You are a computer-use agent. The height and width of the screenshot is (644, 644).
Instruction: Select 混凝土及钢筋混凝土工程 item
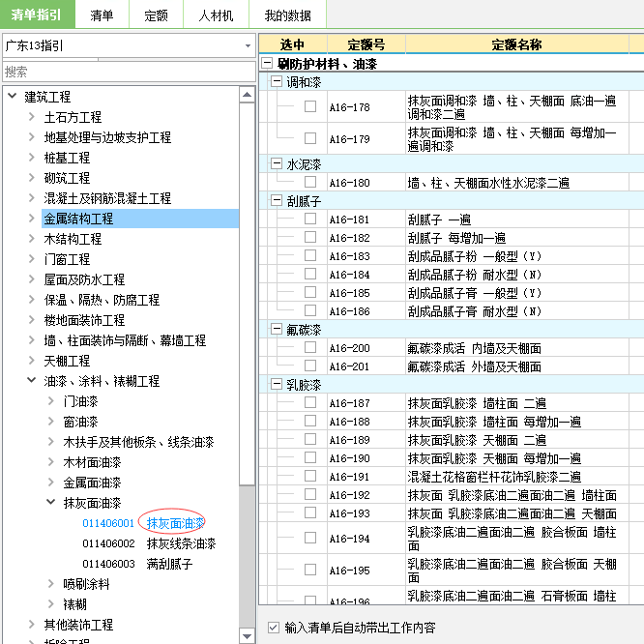coord(107,198)
